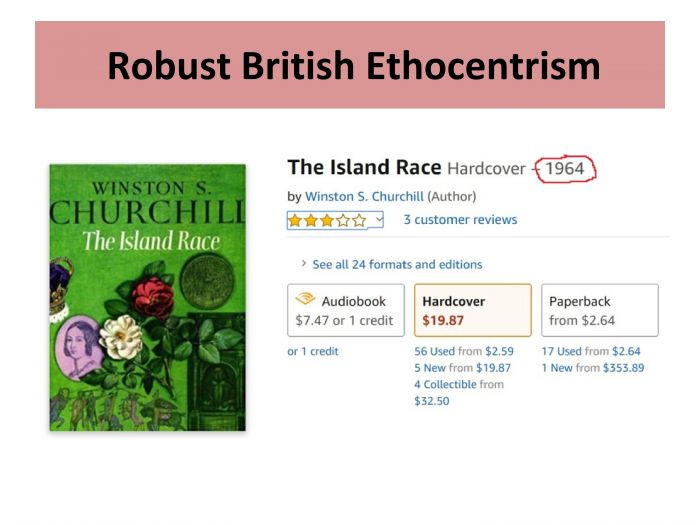Click the Robust British Ethocentrism title banner
The height and width of the screenshot is (525, 700).
click(x=350, y=65)
